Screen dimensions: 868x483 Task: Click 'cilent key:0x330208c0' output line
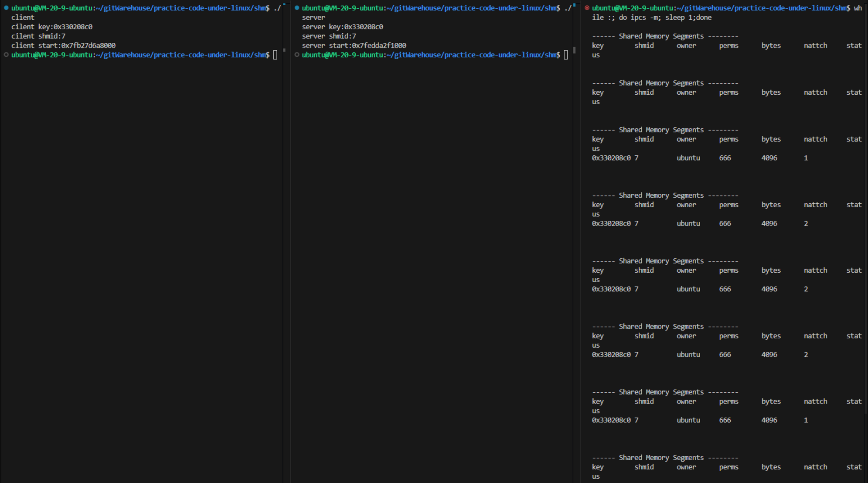click(x=51, y=27)
